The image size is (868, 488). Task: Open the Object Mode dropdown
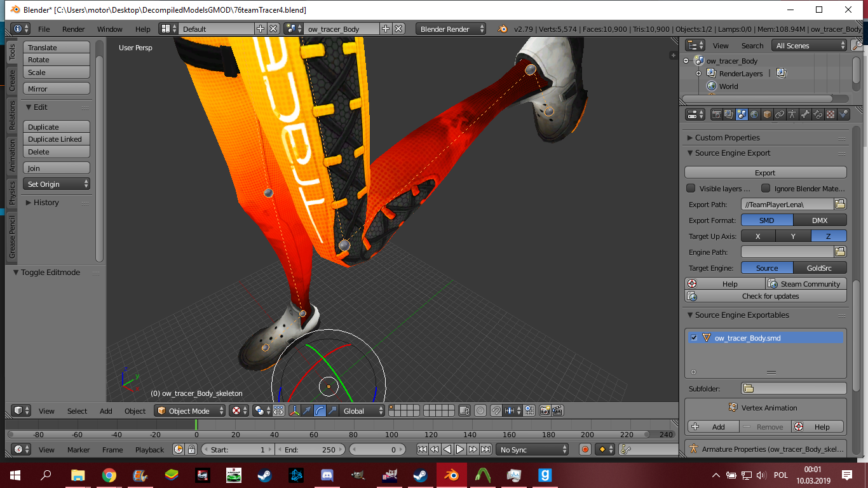(189, 411)
